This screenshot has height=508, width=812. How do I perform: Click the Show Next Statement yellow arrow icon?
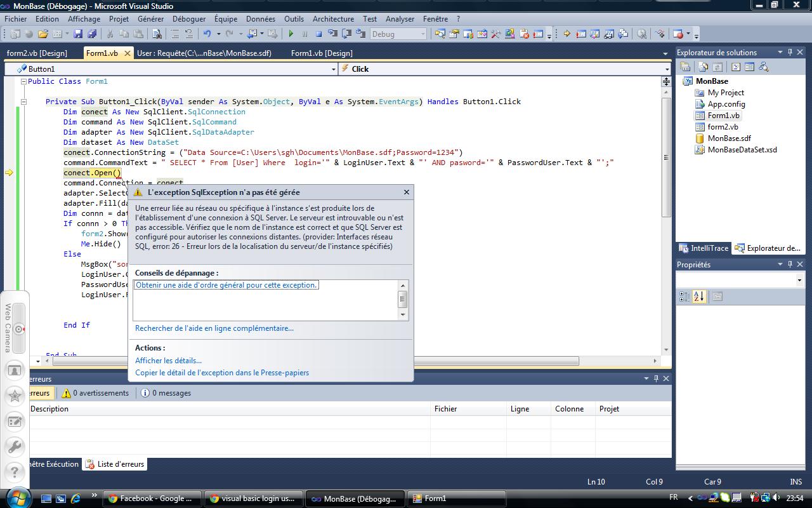tap(566, 34)
